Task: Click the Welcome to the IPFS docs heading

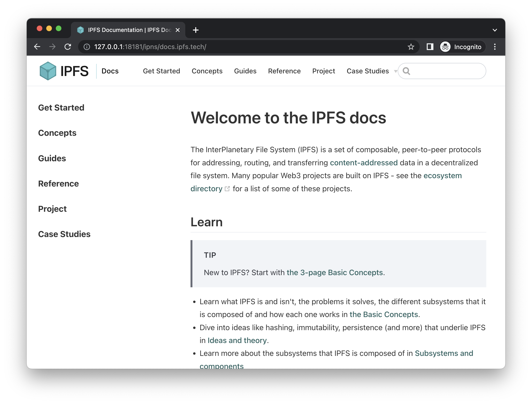Action: (x=288, y=118)
